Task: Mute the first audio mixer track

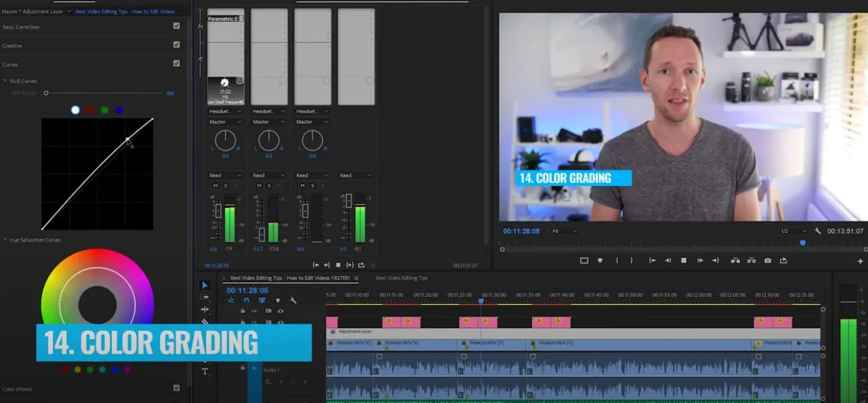Action: (x=215, y=185)
